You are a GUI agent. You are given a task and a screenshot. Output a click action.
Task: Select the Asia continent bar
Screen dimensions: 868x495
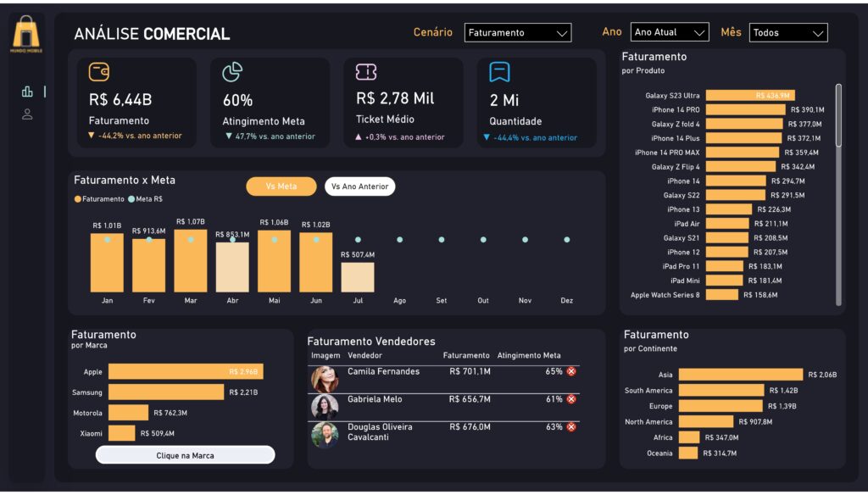(741, 375)
